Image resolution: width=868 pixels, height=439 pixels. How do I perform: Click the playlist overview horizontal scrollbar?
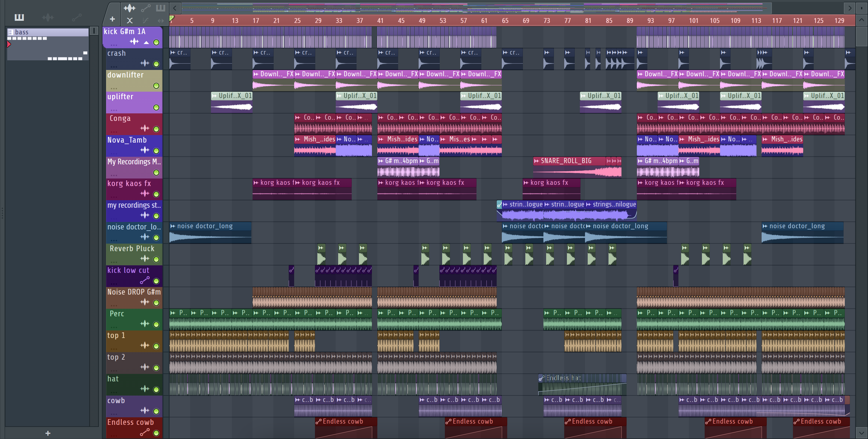[x=476, y=8]
